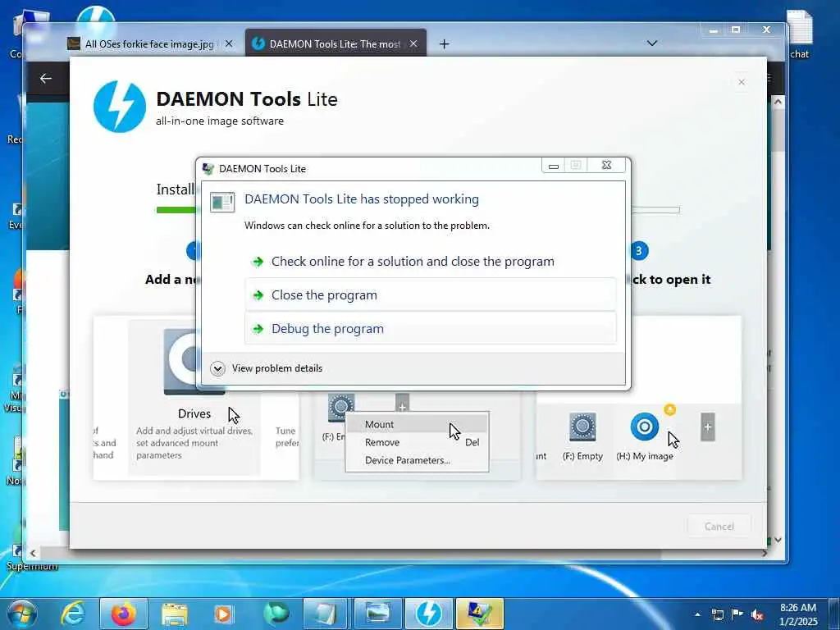Click the taskbar clock showing 8:26 AM
Viewport: 840px width, 630px height.
tap(798, 614)
